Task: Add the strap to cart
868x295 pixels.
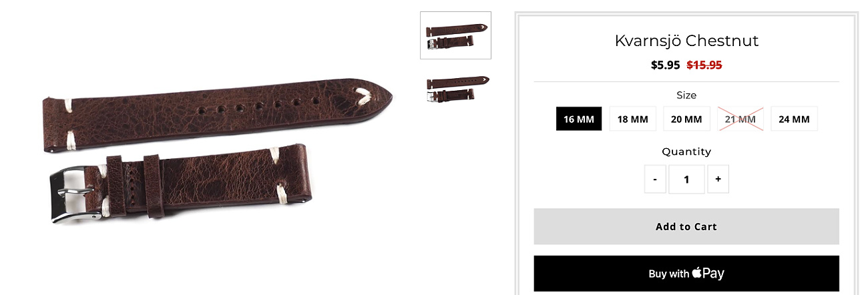Action: pos(686,226)
